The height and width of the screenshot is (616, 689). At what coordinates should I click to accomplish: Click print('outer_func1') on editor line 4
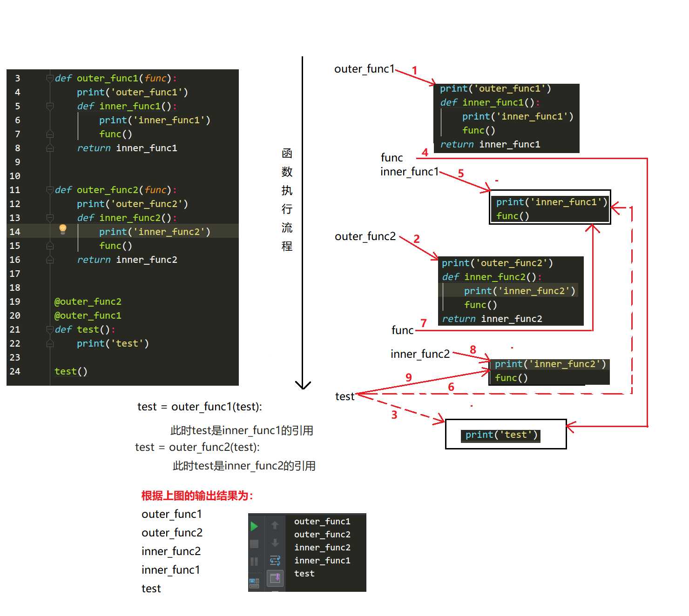point(133,93)
